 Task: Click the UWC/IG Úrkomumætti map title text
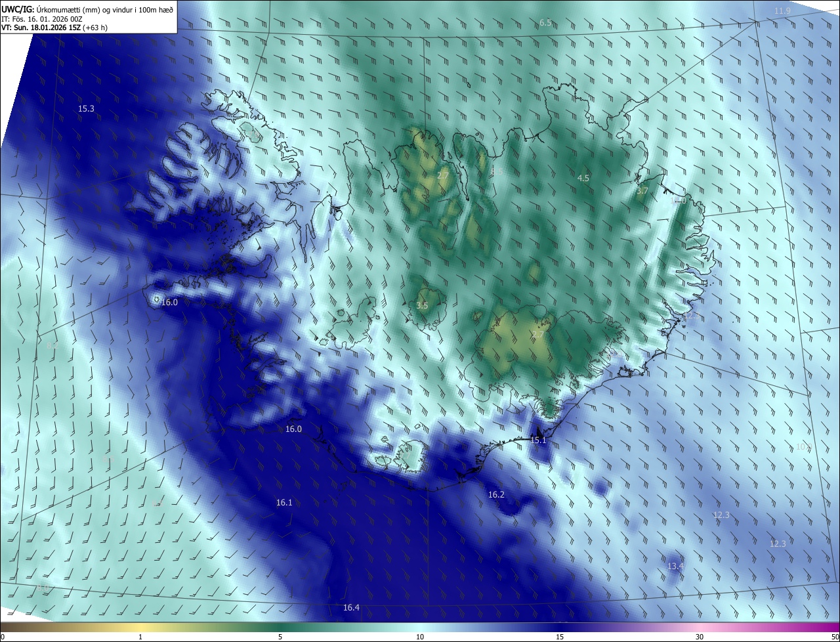tap(87, 9)
